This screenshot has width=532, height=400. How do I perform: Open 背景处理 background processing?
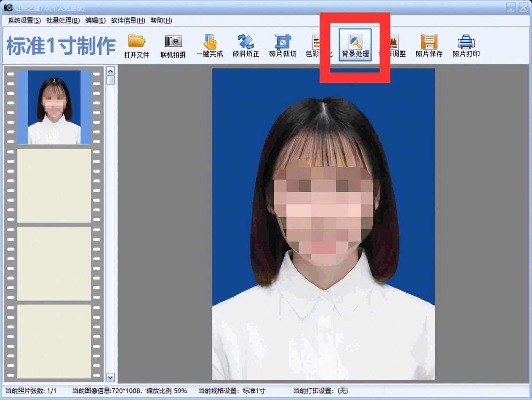tap(355, 45)
